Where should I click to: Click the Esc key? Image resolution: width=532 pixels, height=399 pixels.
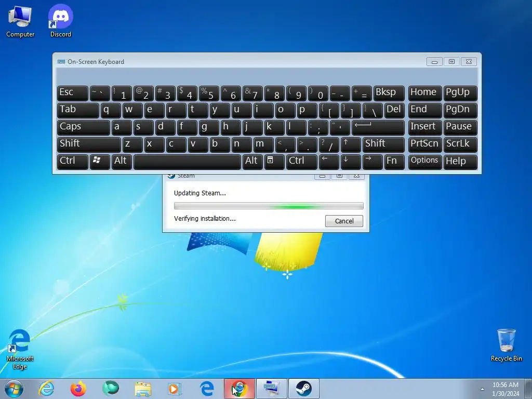click(x=73, y=94)
